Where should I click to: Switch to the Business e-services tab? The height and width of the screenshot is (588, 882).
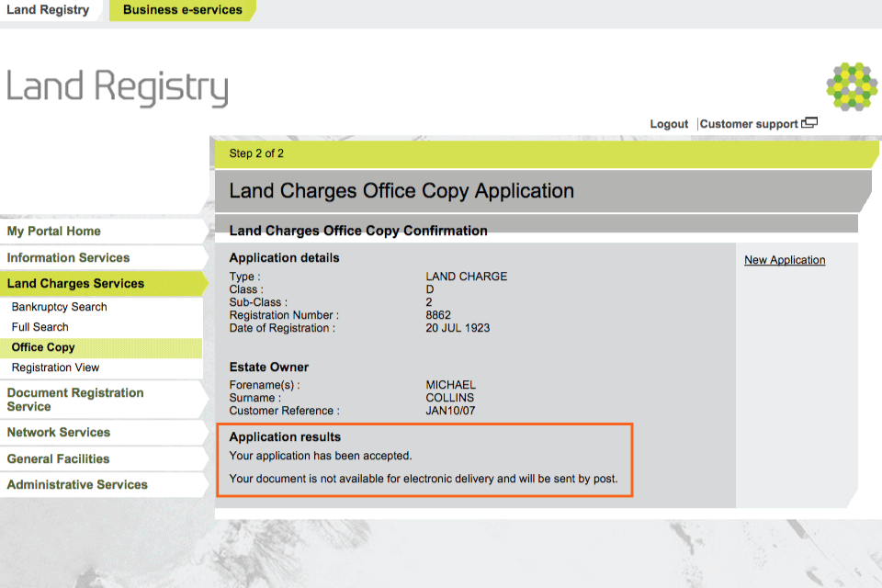(x=182, y=10)
